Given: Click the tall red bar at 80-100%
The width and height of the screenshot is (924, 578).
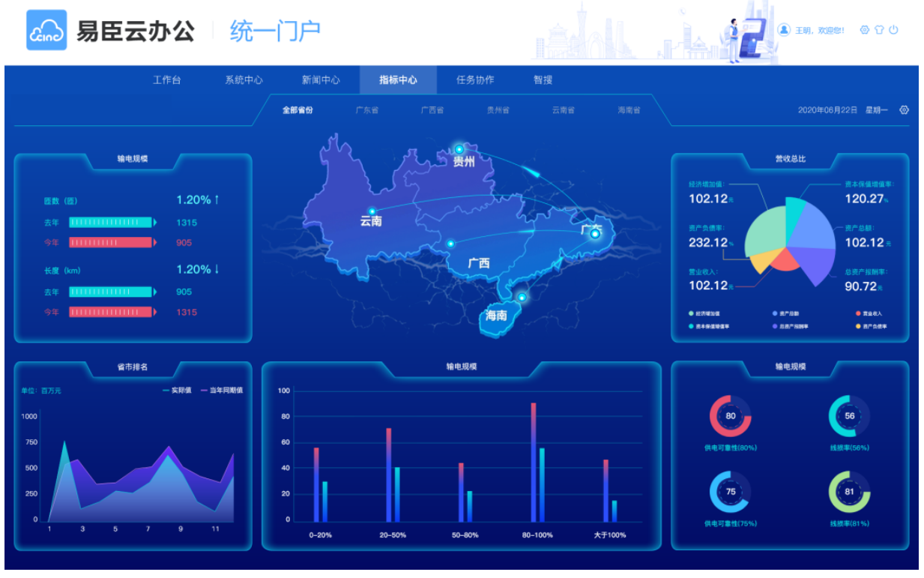Looking at the screenshot, I should tap(534, 462).
